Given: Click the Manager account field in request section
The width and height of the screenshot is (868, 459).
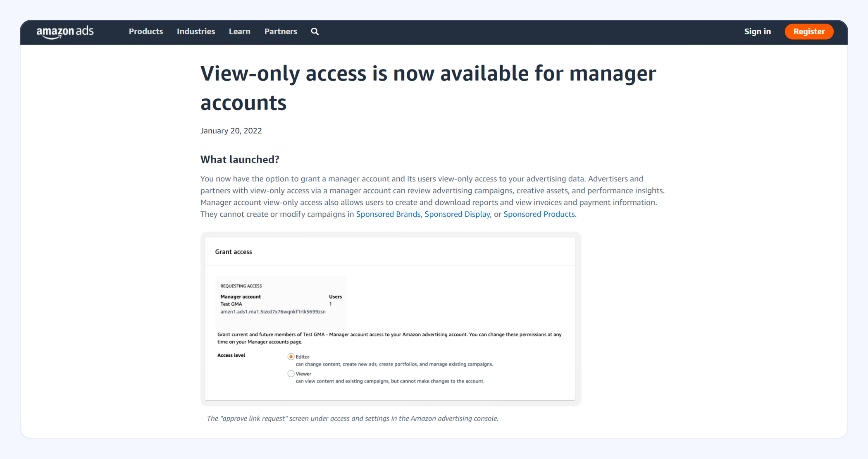Looking at the screenshot, I should [x=240, y=296].
